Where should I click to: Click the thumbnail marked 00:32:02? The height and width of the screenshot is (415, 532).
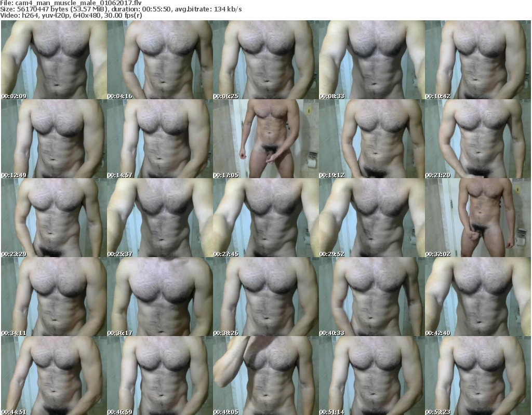(x=478, y=218)
